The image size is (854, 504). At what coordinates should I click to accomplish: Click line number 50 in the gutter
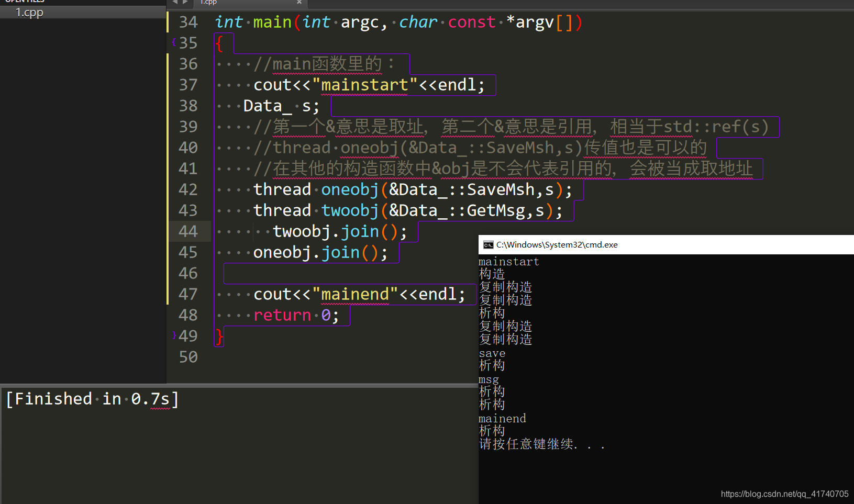[188, 357]
